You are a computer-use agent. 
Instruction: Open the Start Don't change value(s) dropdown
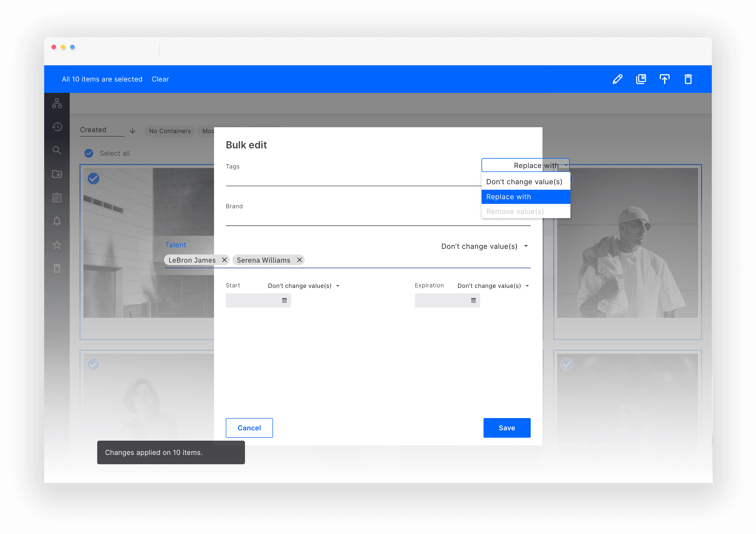[303, 286]
